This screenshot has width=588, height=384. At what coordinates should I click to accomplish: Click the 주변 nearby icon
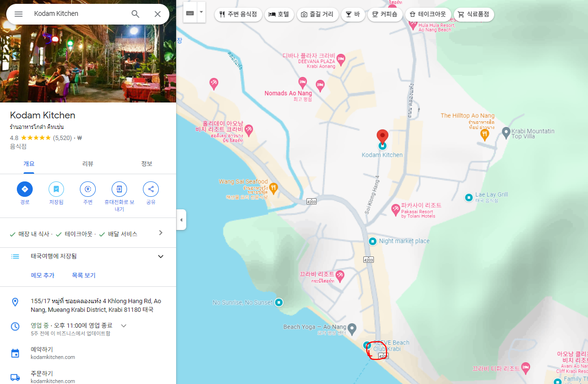[88, 189]
